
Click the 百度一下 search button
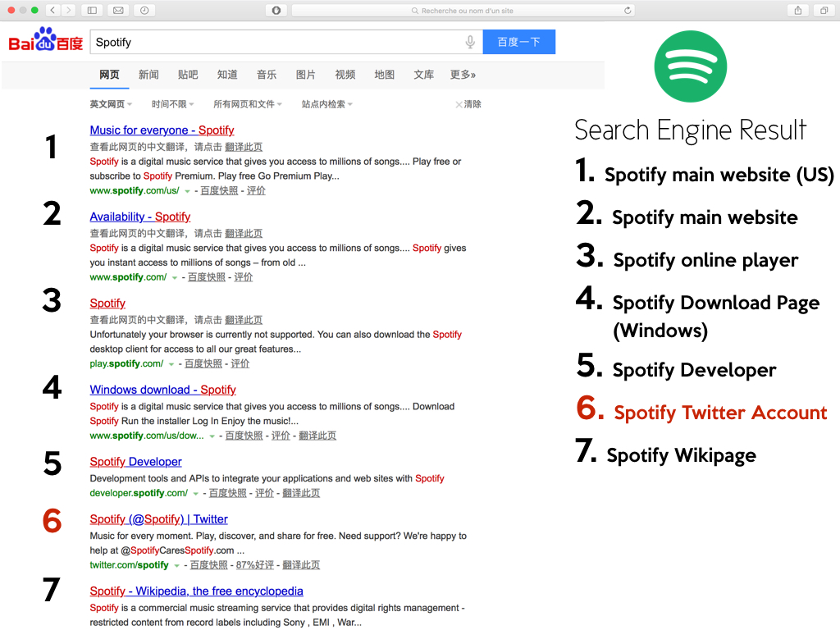518,41
